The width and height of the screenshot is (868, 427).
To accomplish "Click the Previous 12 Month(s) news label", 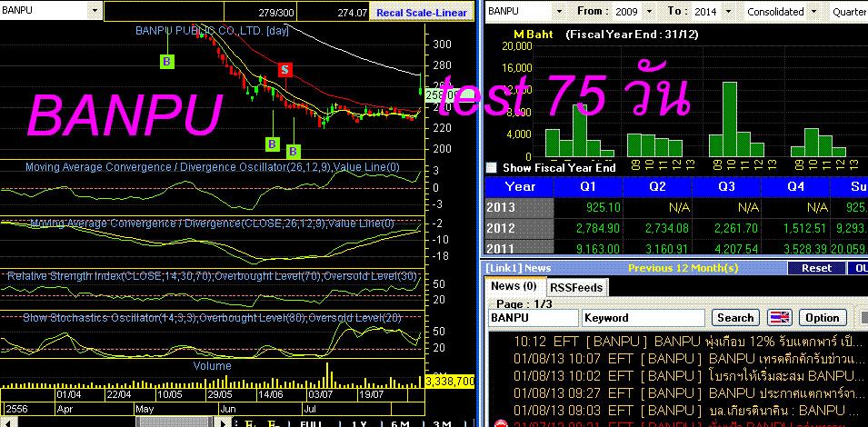I will [x=683, y=268].
